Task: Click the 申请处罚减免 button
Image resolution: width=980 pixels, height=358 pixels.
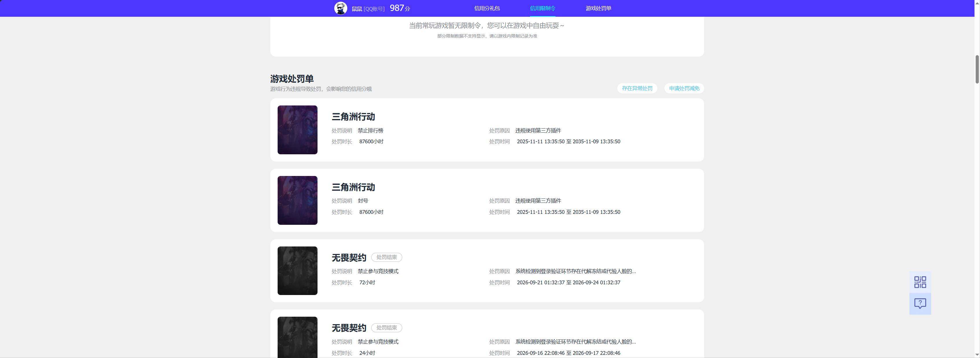Action: (684, 88)
